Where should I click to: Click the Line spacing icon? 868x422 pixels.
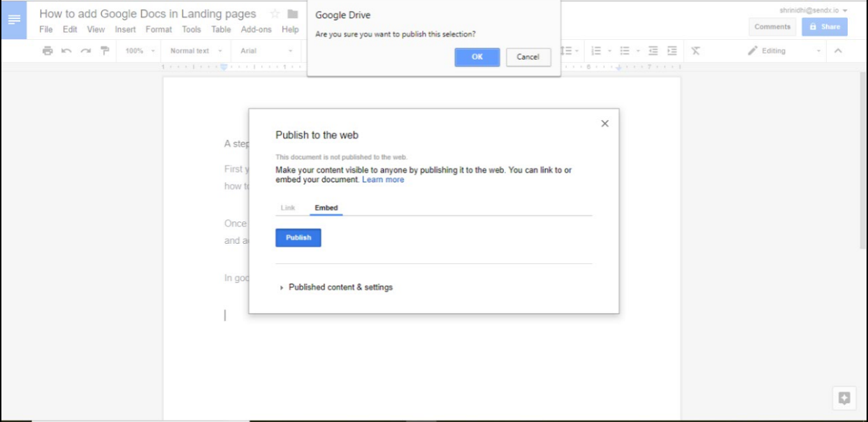(567, 51)
